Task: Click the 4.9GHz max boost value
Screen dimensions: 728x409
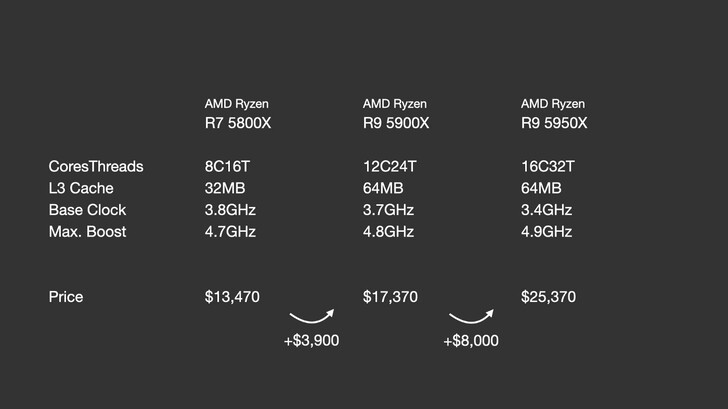Action: pos(547,232)
